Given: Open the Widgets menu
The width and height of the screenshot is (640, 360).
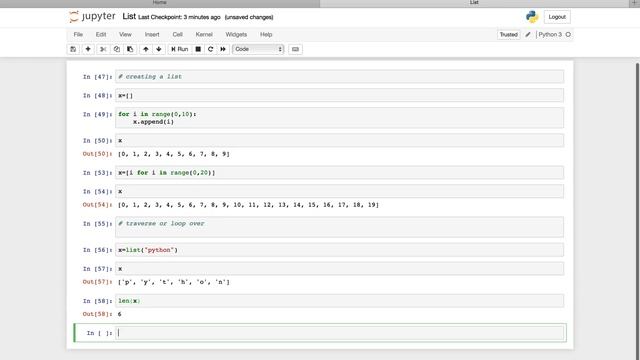Looking at the screenshot, I should pos(236,34).
